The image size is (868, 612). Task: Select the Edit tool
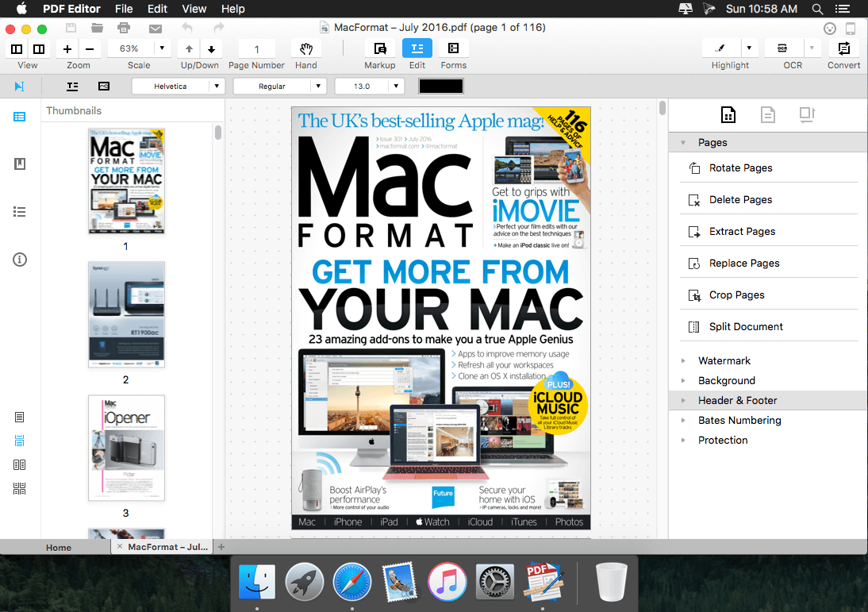pos(417,48)
